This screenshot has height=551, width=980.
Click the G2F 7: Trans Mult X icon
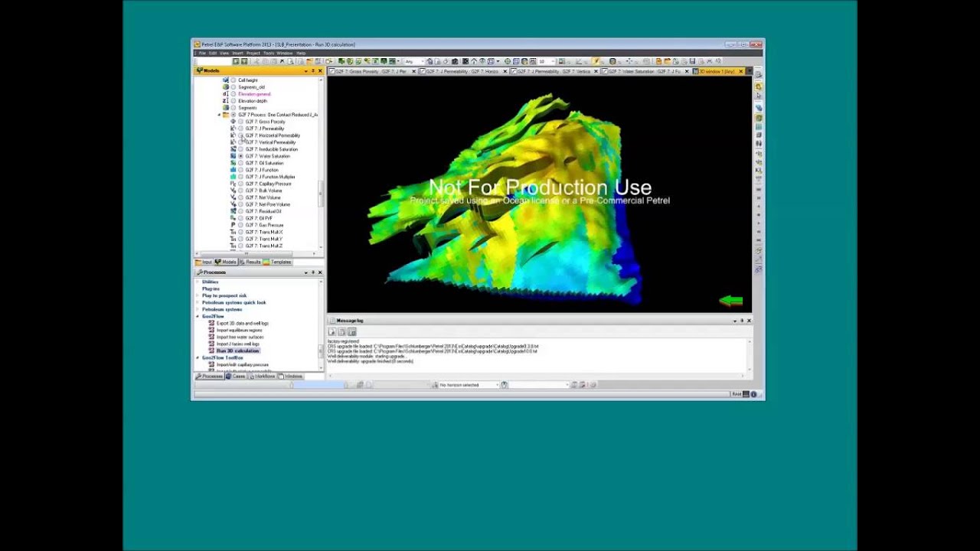click(x=234, y=232)
